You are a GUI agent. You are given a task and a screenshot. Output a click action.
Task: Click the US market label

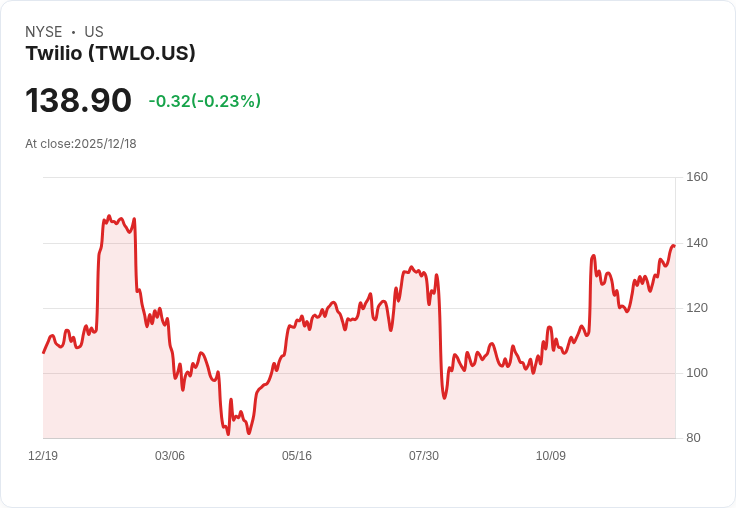[x=94, y=32]
